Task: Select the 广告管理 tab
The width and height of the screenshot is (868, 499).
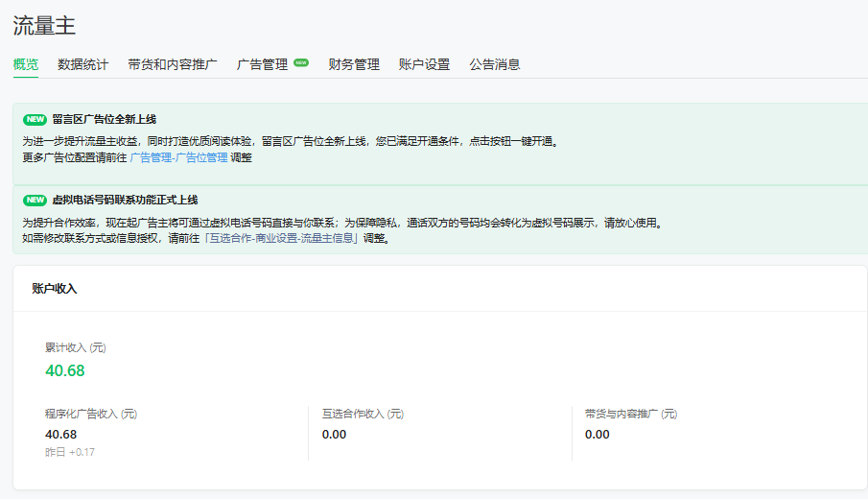Action: click(262, 65)
